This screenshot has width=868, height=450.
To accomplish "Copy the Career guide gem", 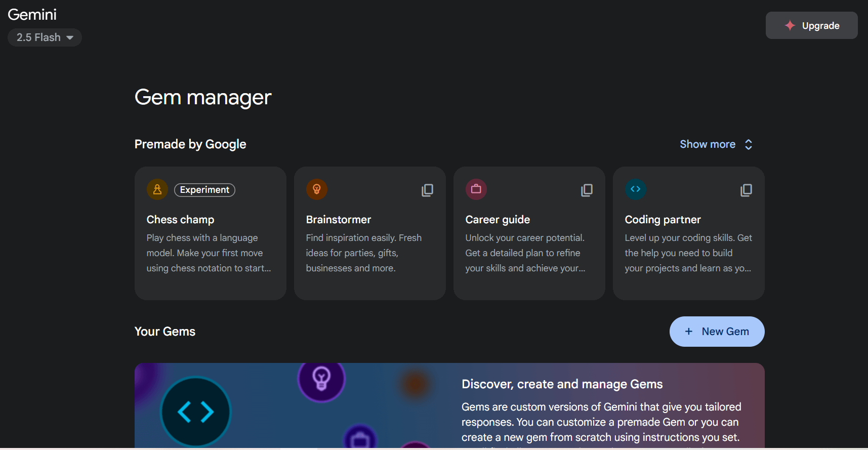I will click(x=587, y=190).
